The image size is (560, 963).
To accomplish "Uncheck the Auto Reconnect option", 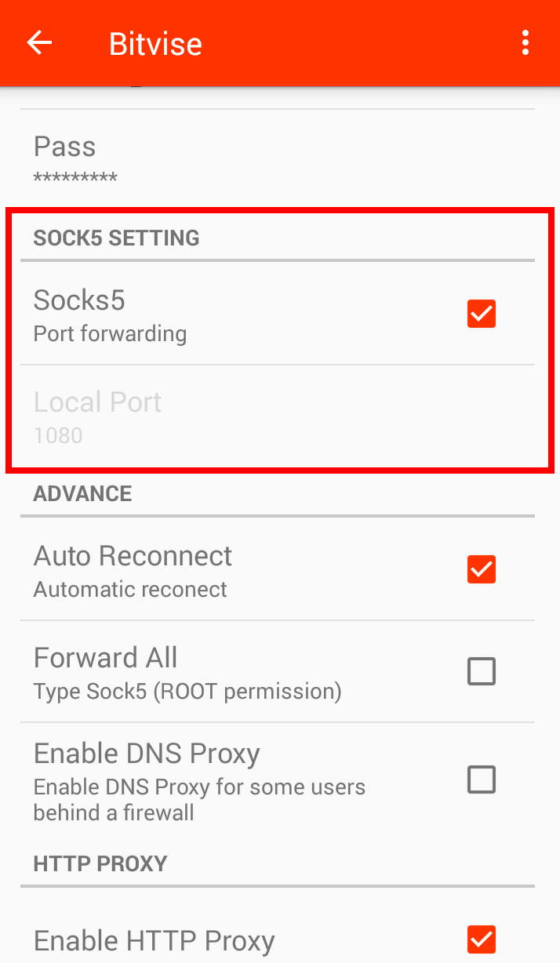I will tap(481, 569).
